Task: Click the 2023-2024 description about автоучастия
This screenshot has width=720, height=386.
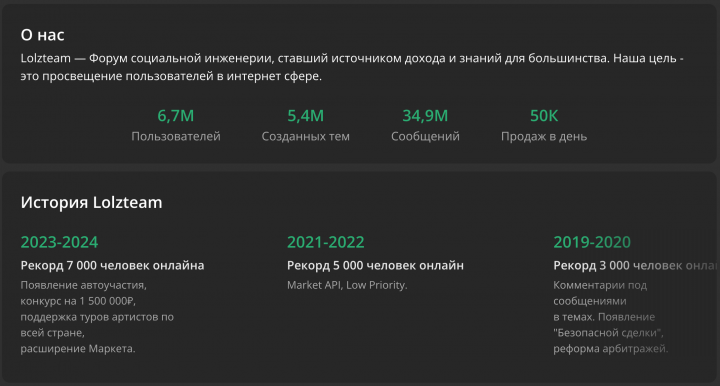Action: click(97, 317)
